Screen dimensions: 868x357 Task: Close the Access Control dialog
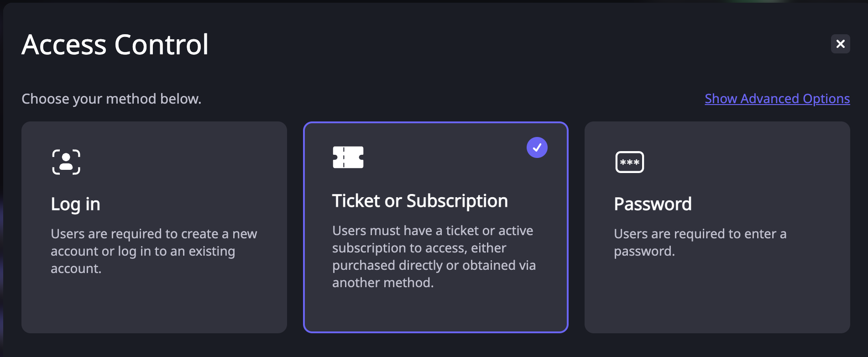pos(840,44)
